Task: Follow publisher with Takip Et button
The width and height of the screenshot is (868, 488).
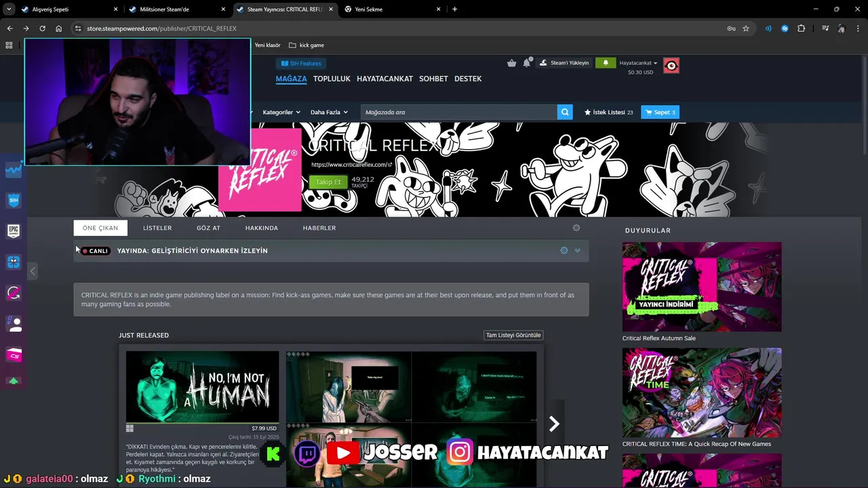Action: (x=328, y=182)
